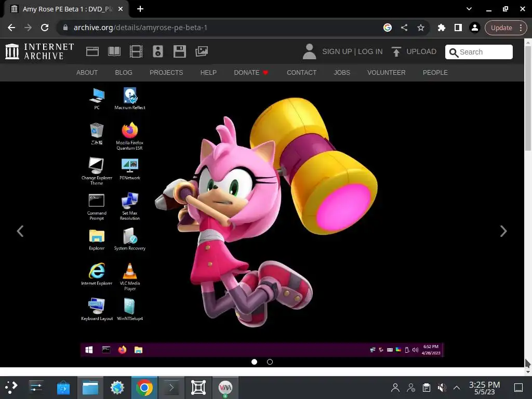This screenshot has height=399, width=532.
Task: Open the clipboard tray icon
Action: [427, 388]
